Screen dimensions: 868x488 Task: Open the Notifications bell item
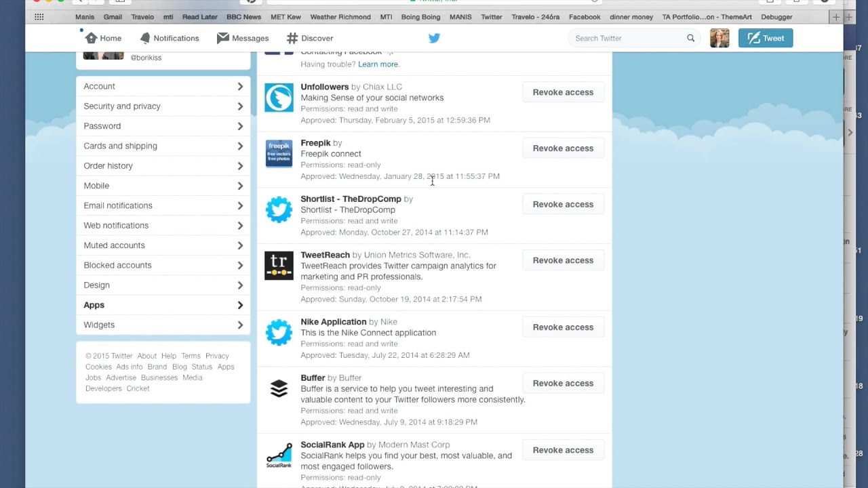[x=169, y=38]
